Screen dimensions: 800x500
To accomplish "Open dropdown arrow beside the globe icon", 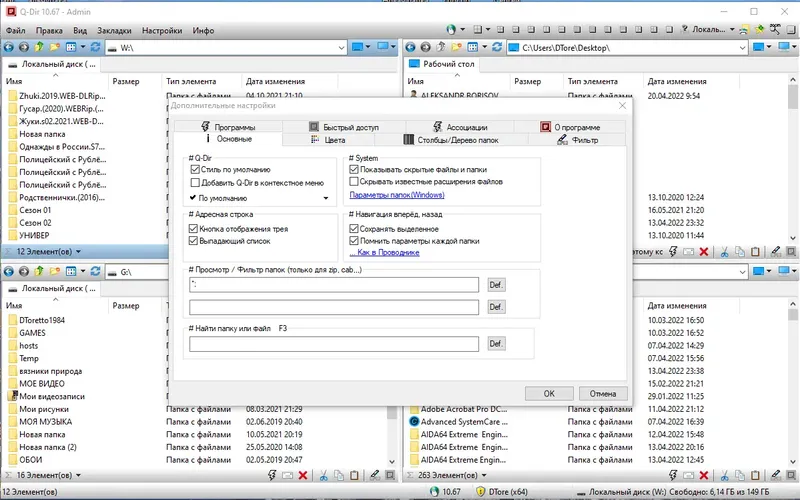I will pyautogui.click(x=462, y=30).
